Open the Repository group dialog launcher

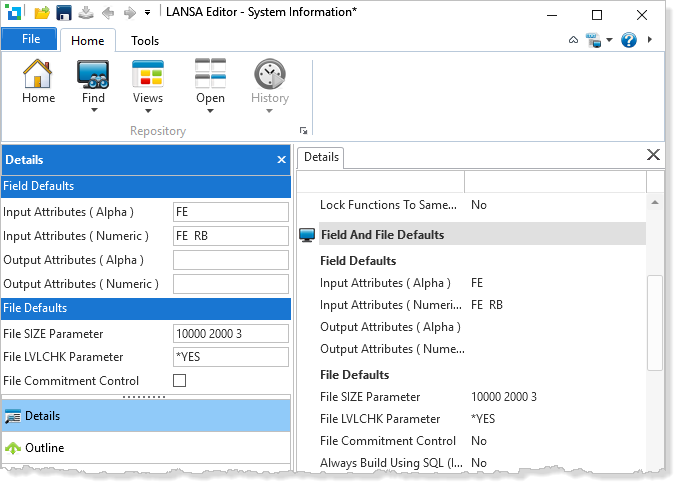pyautogui.click(x=304, y=130)
